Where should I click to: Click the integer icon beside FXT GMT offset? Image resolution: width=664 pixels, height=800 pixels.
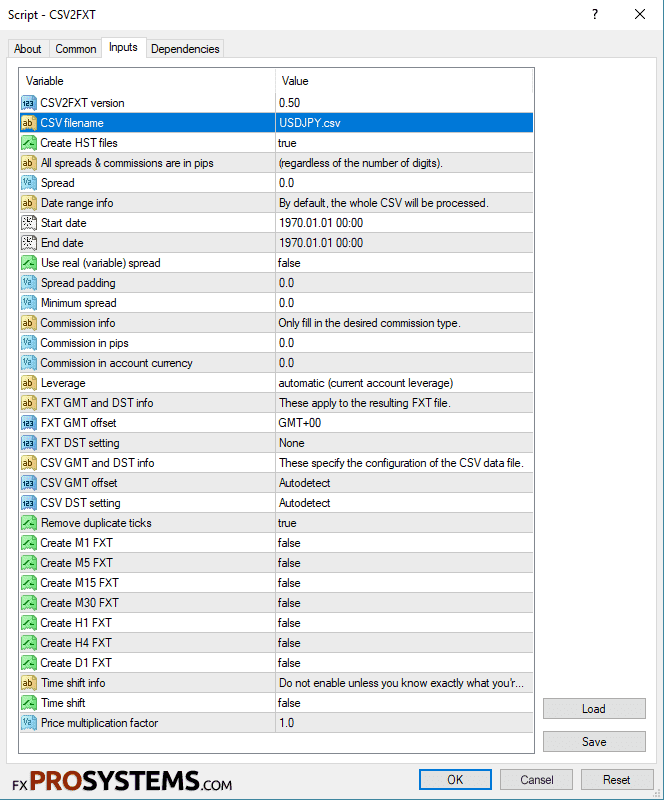click(x=29, y=423)
